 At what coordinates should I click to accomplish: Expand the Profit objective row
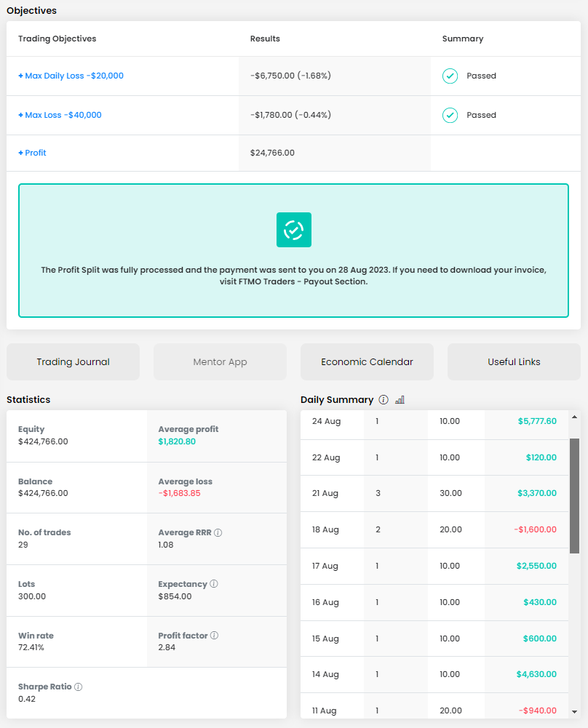click(x=32, y=153)
